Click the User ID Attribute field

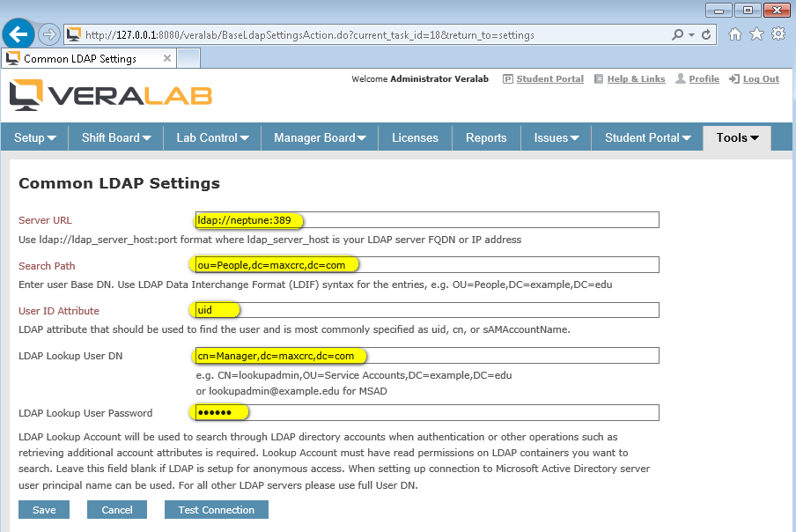(x=427, y=310)
